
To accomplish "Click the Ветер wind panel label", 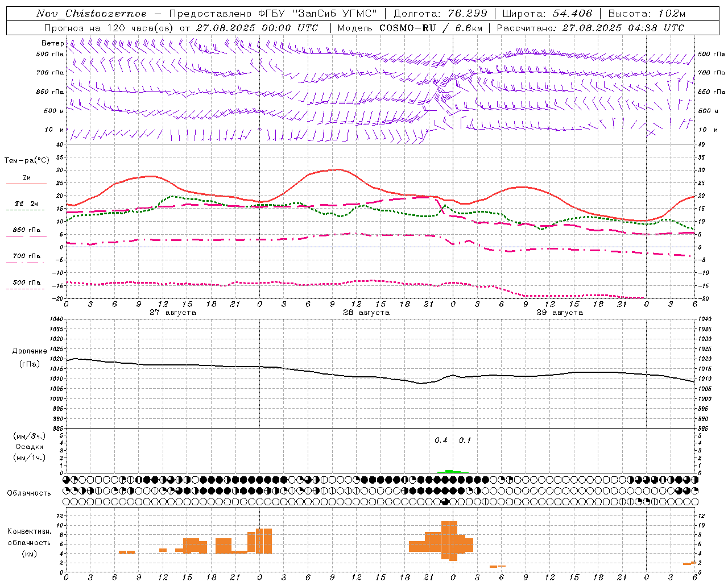I will pos(52,43).
